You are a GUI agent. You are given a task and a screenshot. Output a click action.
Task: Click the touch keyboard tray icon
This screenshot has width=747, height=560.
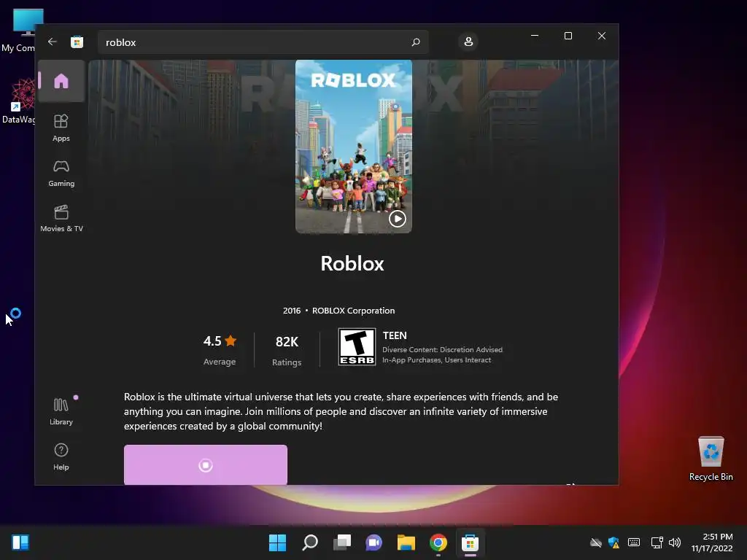pyautogui.click(x=634, y=542)
